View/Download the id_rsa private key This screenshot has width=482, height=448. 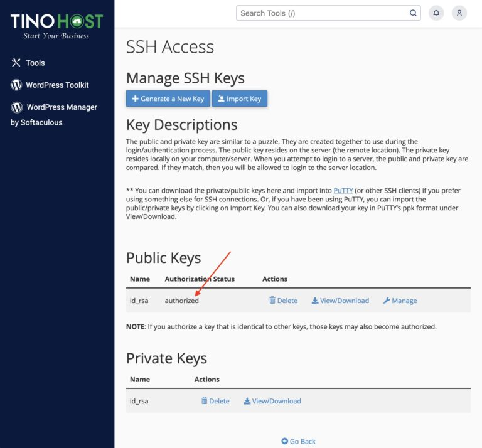tap(272, 401)
